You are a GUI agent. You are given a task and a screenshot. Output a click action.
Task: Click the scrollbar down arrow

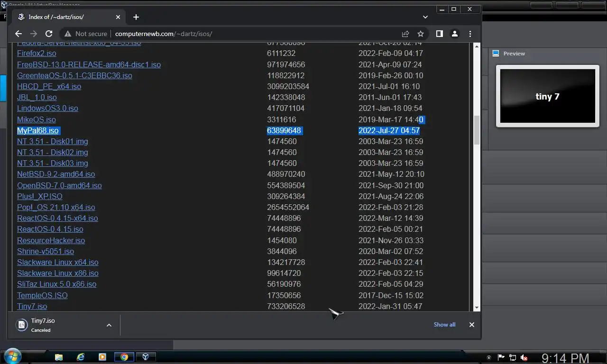click(x=477, y=308)
